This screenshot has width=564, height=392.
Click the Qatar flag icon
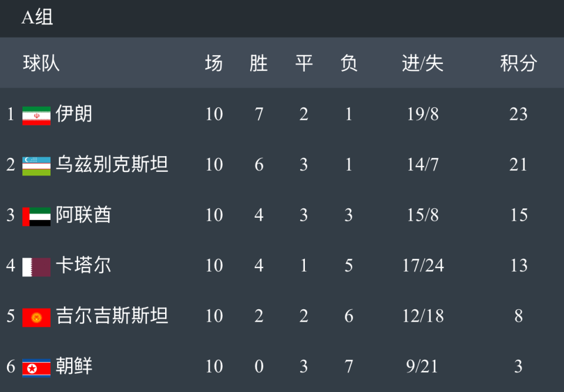pos(36,267)
